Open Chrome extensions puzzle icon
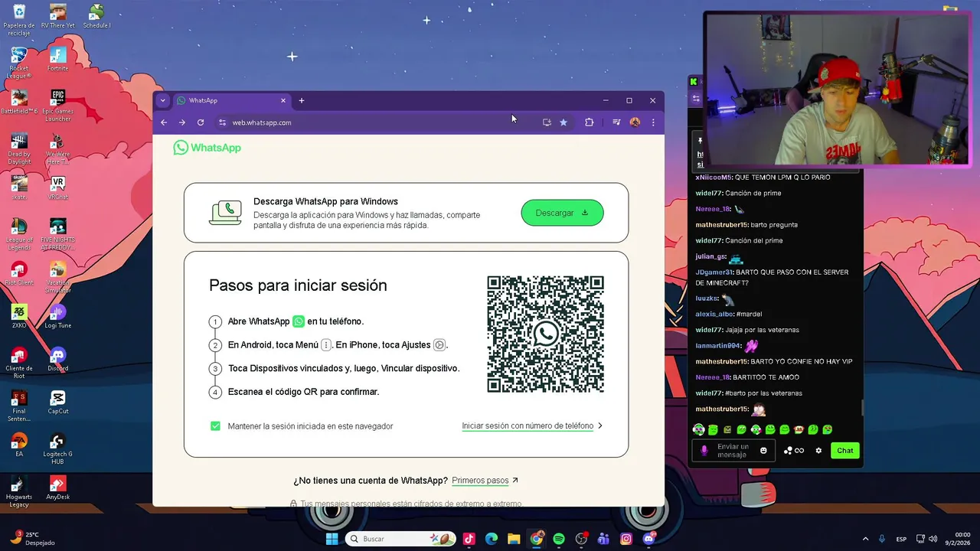Screen dimensions: 980x551 click(589, 122)
